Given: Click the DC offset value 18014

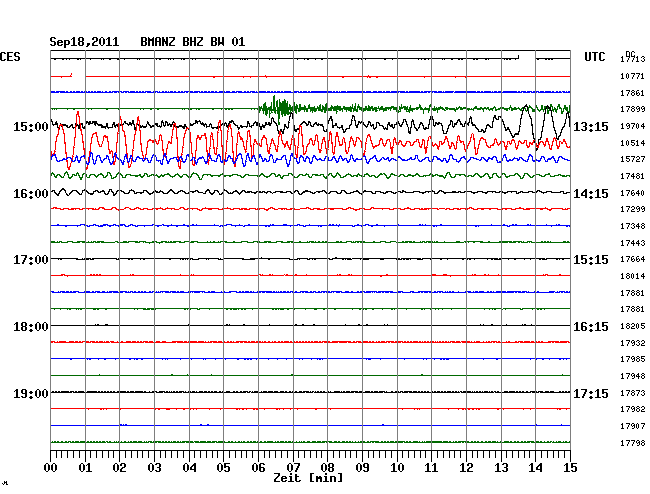Looking at the screenshot, I should coord(633,276).
